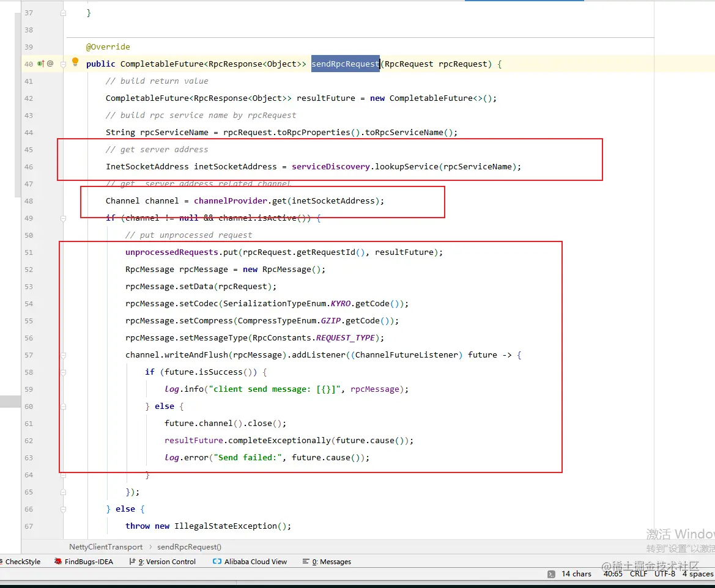Collapse the if-block fold marker on line 49
This screenshot has height=588, width=715.
[64, 218]
